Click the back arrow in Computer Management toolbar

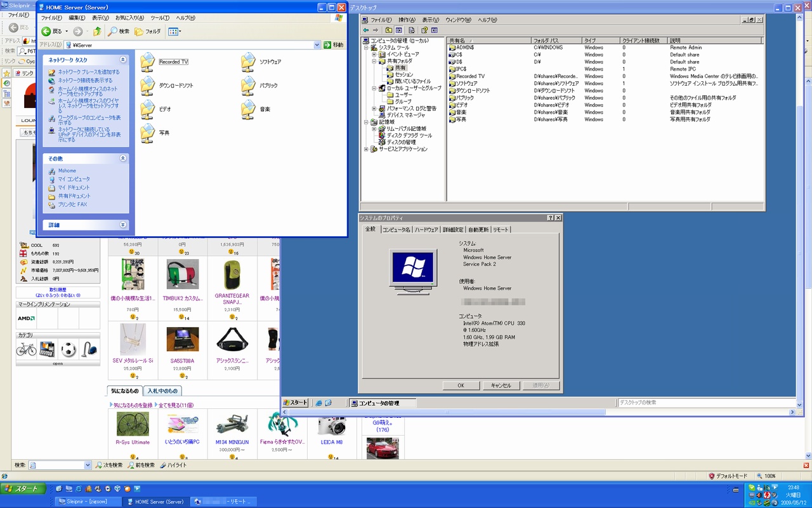[x=366, y=30]
